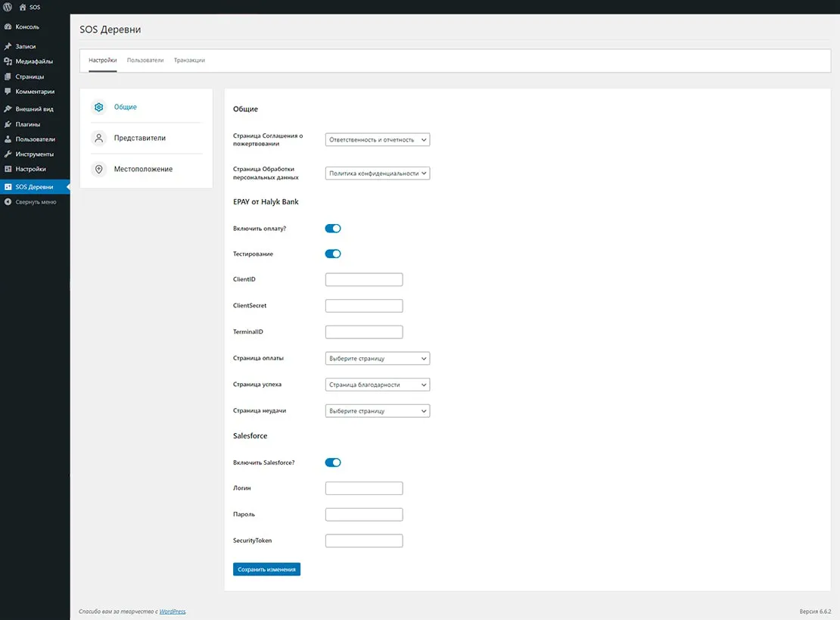Click the ClientID input field
The image size is (840, 620).
[364, 280]
